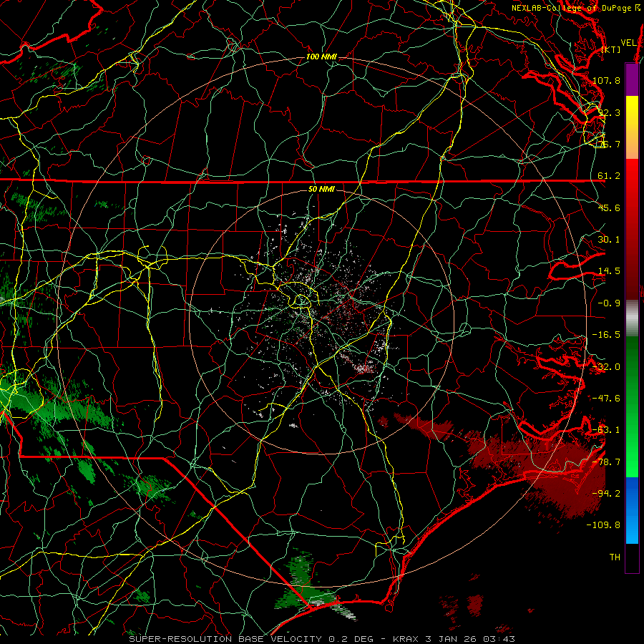The width and height of the screenshot is (644, 644).
Task: Pick the purple segment of velocity color bar
Action: pos(632,79)
